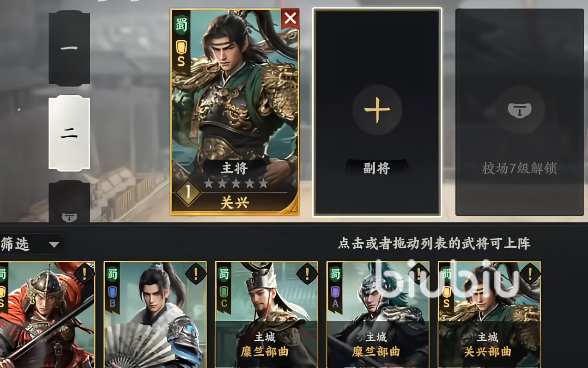Screen dimensions: 588x368
Task: Click the exclamation badge on the red-armored general
Action: (85, 274)
